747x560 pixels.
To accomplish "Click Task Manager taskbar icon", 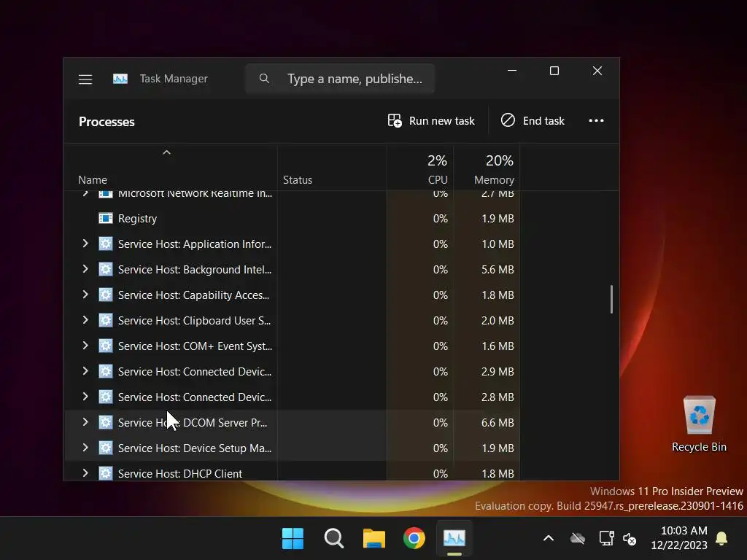I will (454, 539).
